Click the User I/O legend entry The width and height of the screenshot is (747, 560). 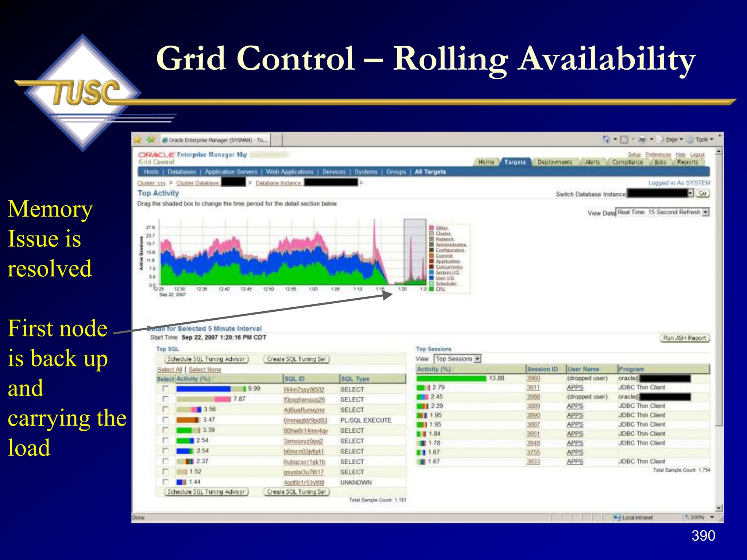[x=445, y=278]
